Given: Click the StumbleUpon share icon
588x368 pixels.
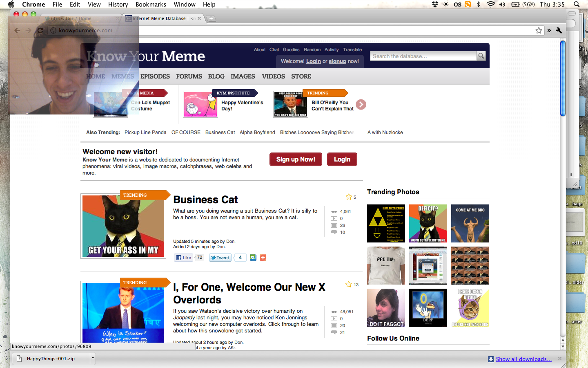Looking at the screenshot, I should (x=253, y=258).
